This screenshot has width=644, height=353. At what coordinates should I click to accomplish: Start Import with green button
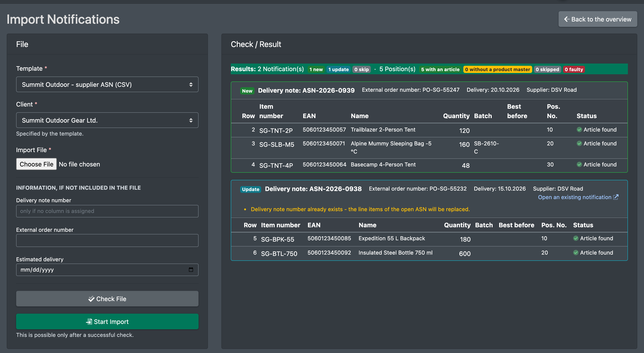tap(107, 321)
